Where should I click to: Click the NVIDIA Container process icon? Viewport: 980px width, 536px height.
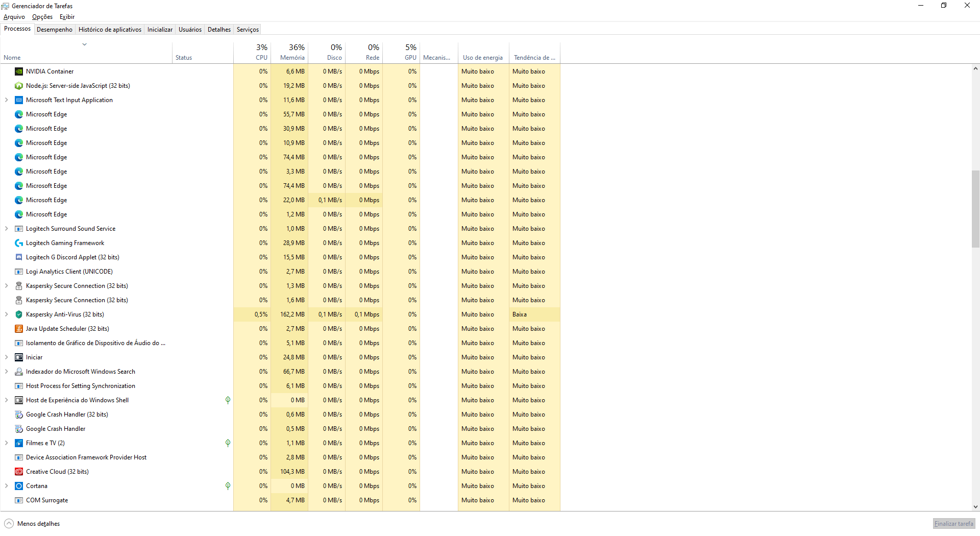(19, 71)
